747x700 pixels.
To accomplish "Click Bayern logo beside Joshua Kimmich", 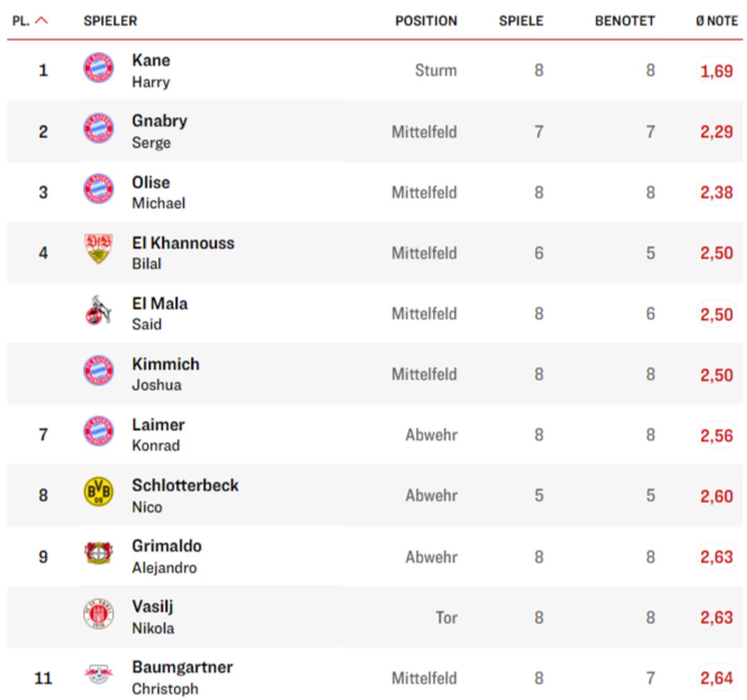I will (x=98, y=370).
